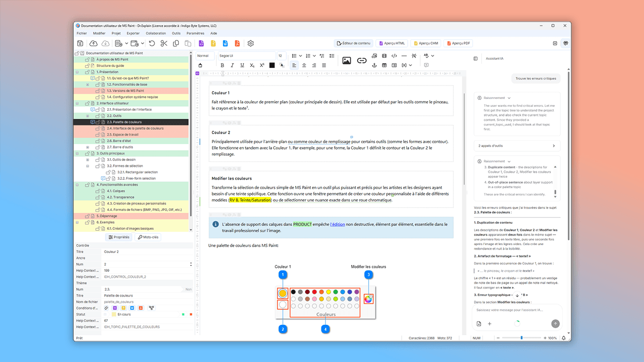The image size is (644, 362).
Task: Copy selection using the copy icon
Action: (x=176, y=44)
